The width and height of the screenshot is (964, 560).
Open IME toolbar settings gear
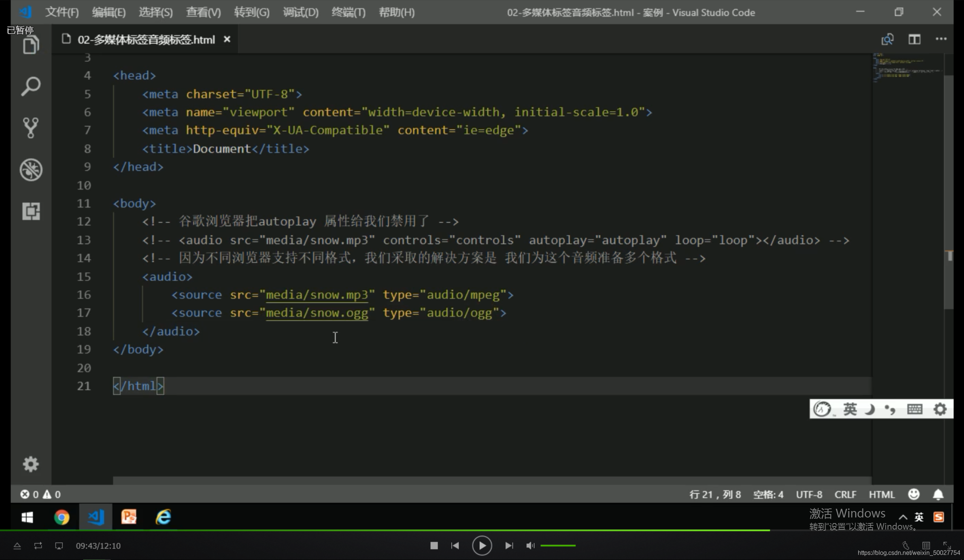940,409
